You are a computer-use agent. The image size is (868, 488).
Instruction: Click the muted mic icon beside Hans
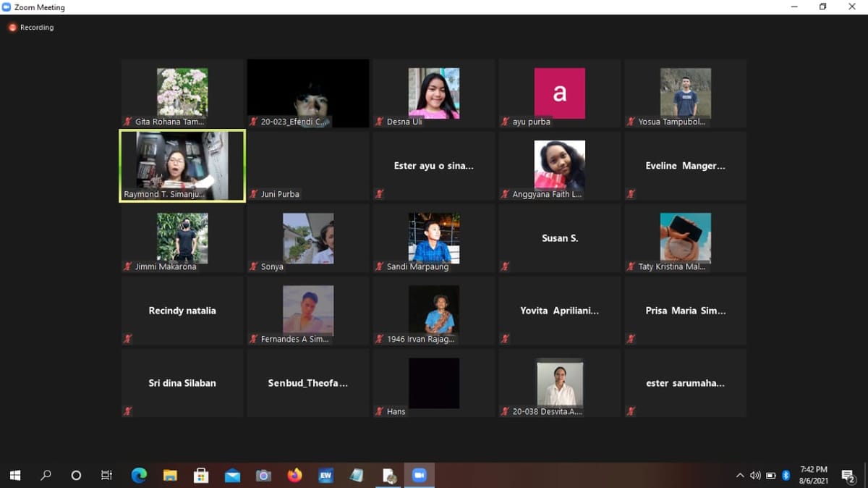379,411
